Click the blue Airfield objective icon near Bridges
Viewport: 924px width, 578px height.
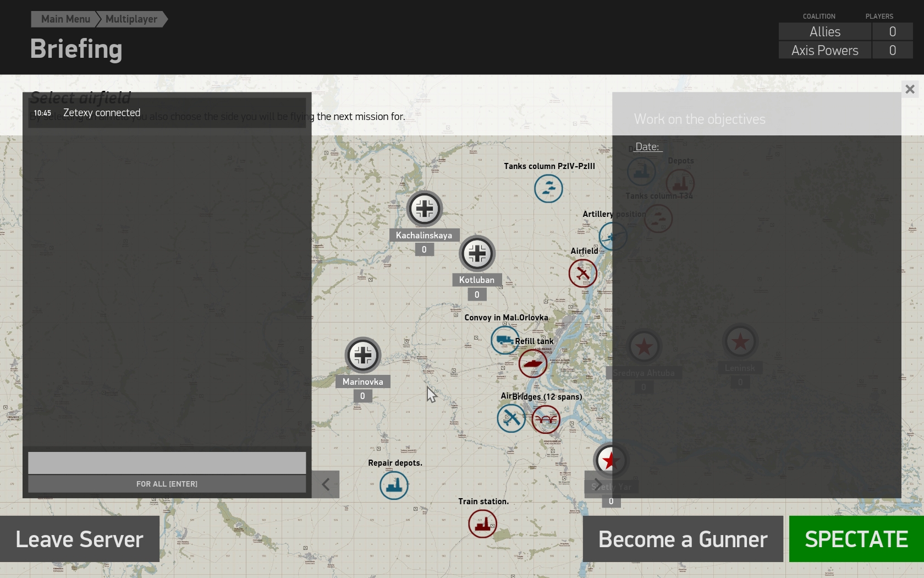click(x=511, y=418)
